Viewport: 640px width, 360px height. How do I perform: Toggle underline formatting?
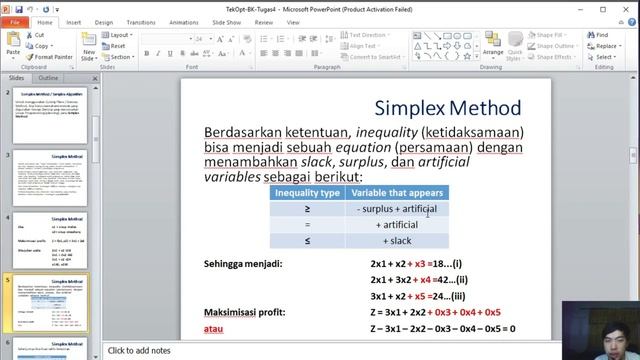[x=170, y=53]
